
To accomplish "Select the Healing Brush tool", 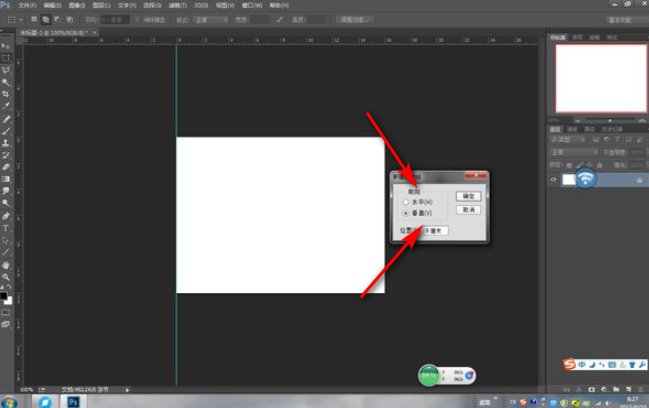I will pyautogui.click(x=5, y=119).
